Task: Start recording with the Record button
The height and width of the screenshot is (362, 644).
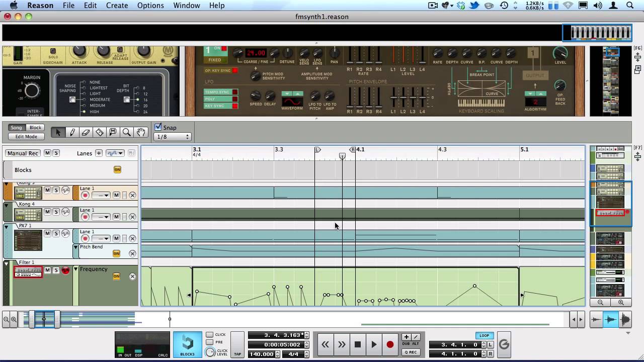Action: click(x=390, y=344)
